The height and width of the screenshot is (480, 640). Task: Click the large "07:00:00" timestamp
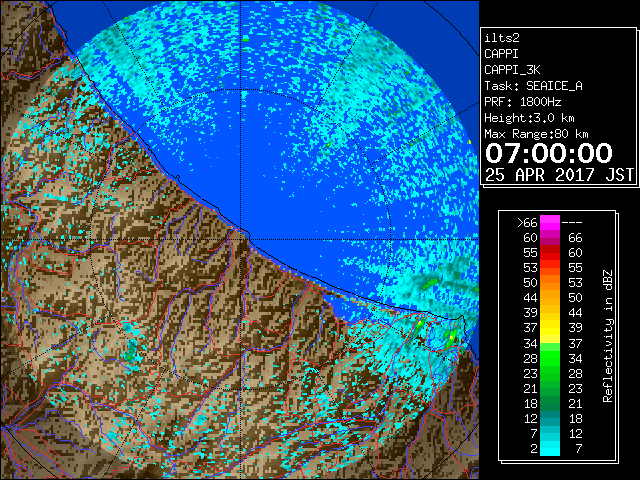549,153
